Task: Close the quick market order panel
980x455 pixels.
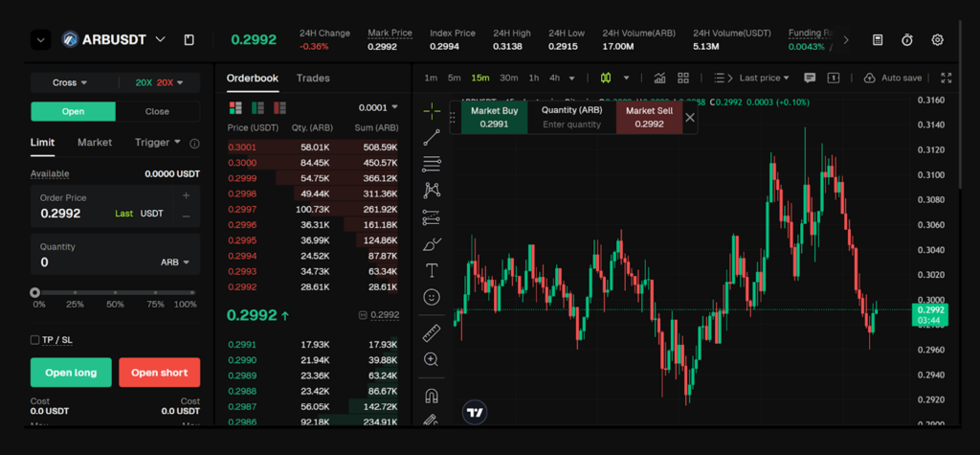Action: (690, 118)
